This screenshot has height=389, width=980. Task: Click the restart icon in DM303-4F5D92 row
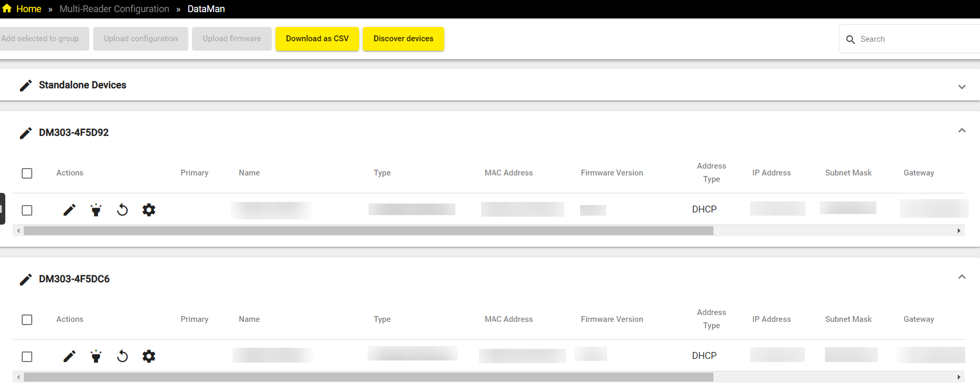[x=122, y=210]
